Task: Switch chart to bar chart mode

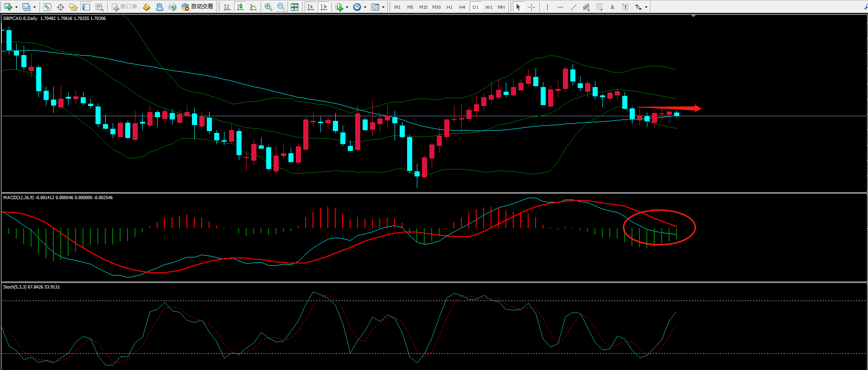Action: click(x=227, y=7)
